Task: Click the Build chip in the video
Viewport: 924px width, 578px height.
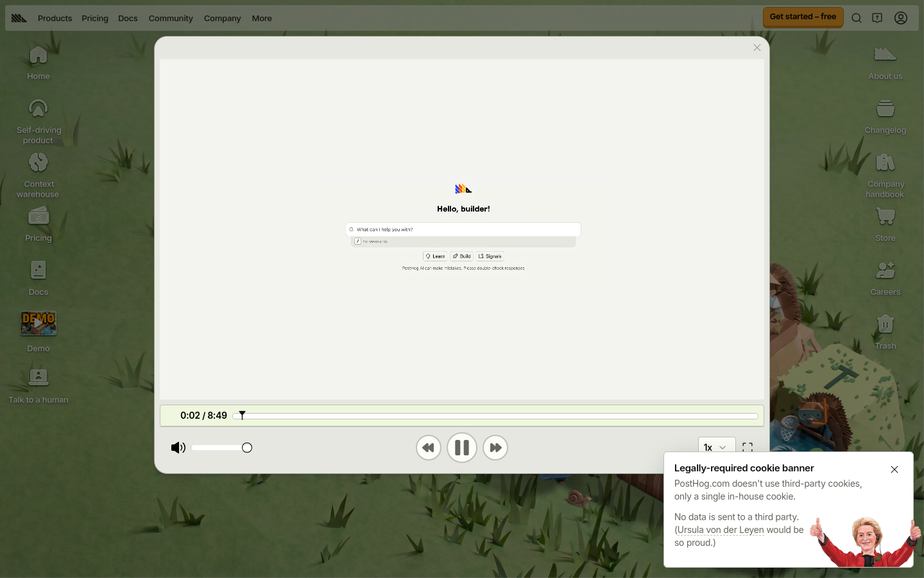Action: coord(462,256)
